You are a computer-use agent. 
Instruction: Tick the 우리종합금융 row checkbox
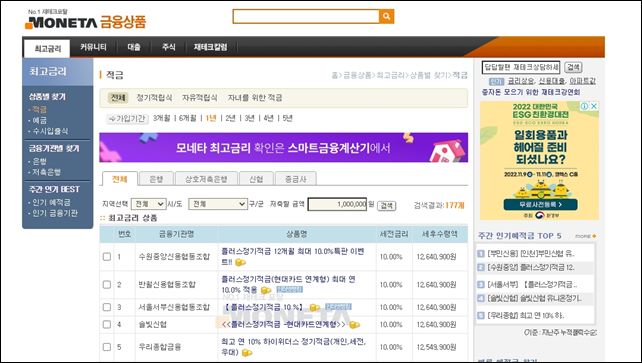tap(107, 347)
